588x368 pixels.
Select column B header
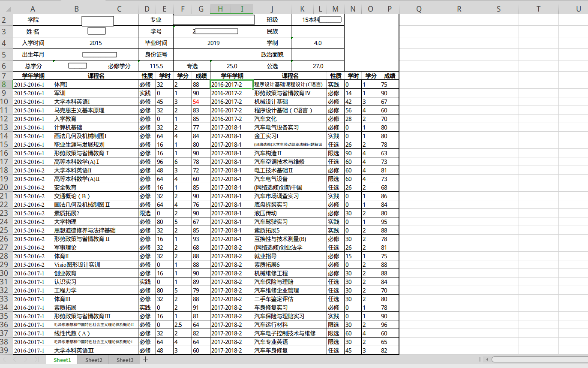coord(76,9)
